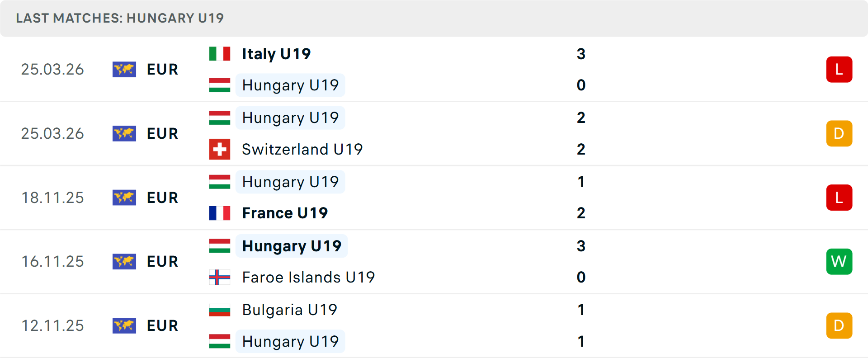Click the EUR competition icon next to 16.11.25
Viewport: 868px width, 358px height.
[x=124, y=261]
